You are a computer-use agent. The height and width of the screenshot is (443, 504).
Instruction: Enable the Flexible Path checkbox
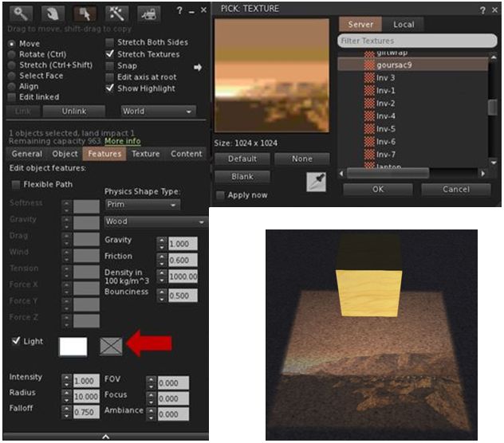point(17,184)
